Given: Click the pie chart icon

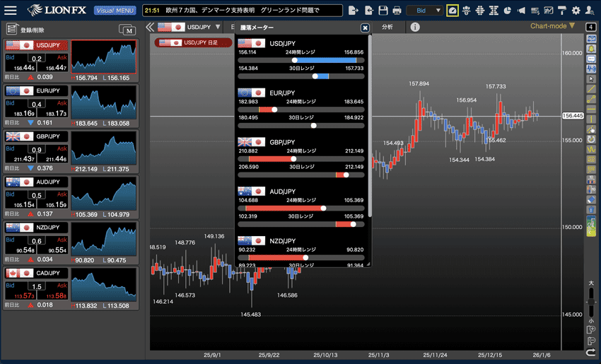Looking at the screenshot, I should coord(507,11).
